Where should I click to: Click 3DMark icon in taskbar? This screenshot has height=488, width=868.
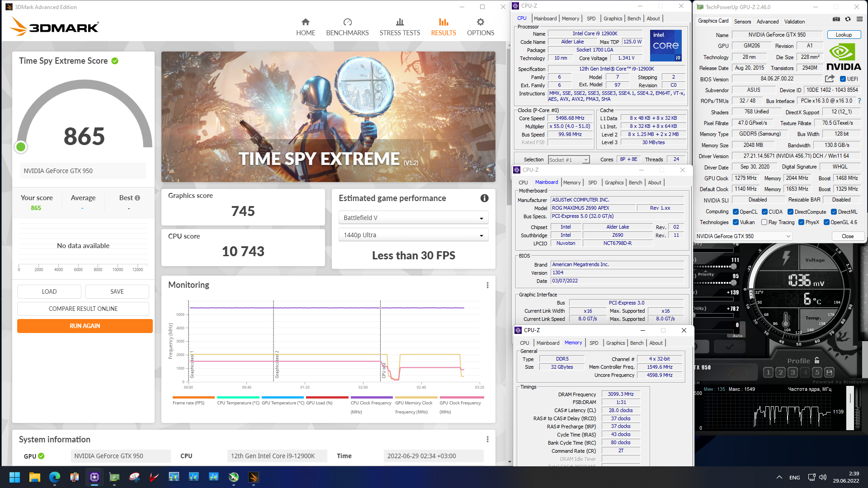coord(254,477)
